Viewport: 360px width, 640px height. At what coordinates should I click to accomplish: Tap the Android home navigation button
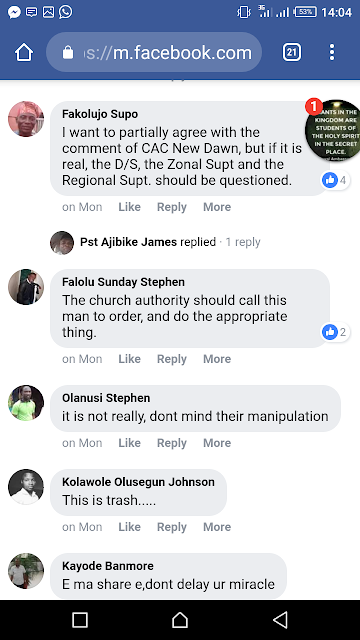(x=180, y=620)
